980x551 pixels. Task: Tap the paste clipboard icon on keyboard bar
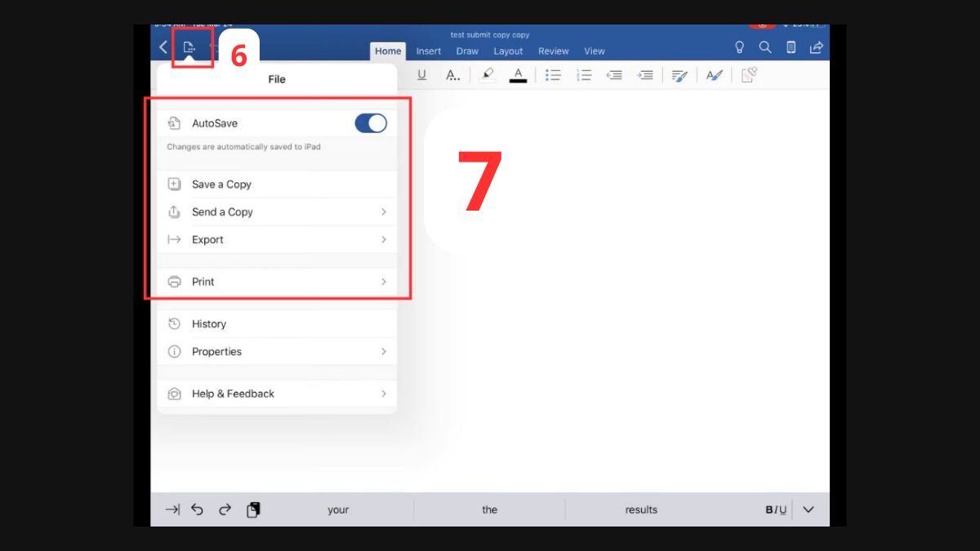(x=253, y=509)
